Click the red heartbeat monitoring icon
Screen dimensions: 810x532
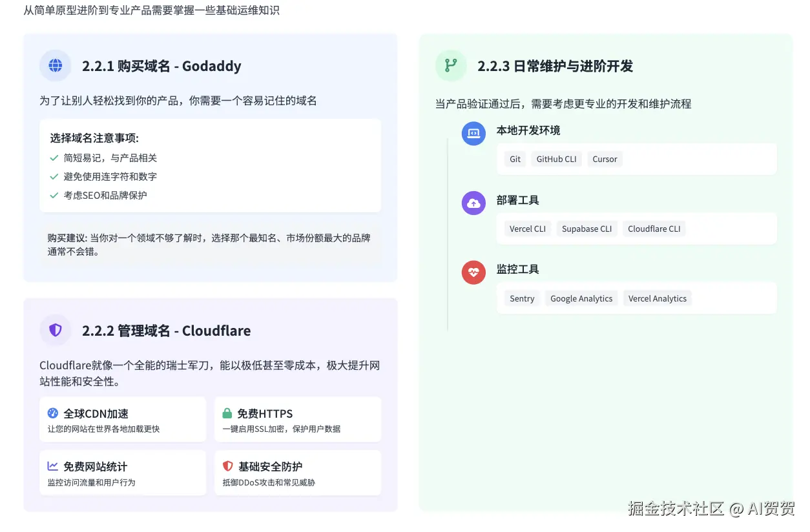[x=473, y=272]
